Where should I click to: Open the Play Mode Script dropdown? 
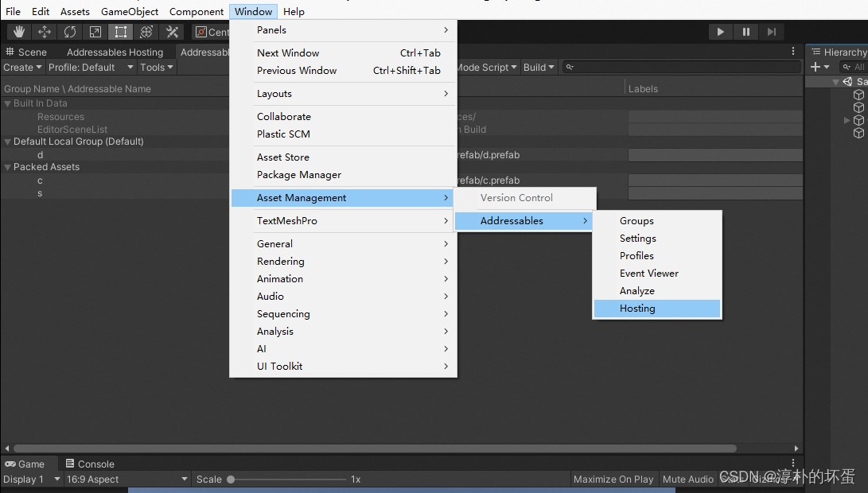pos(487,67)
